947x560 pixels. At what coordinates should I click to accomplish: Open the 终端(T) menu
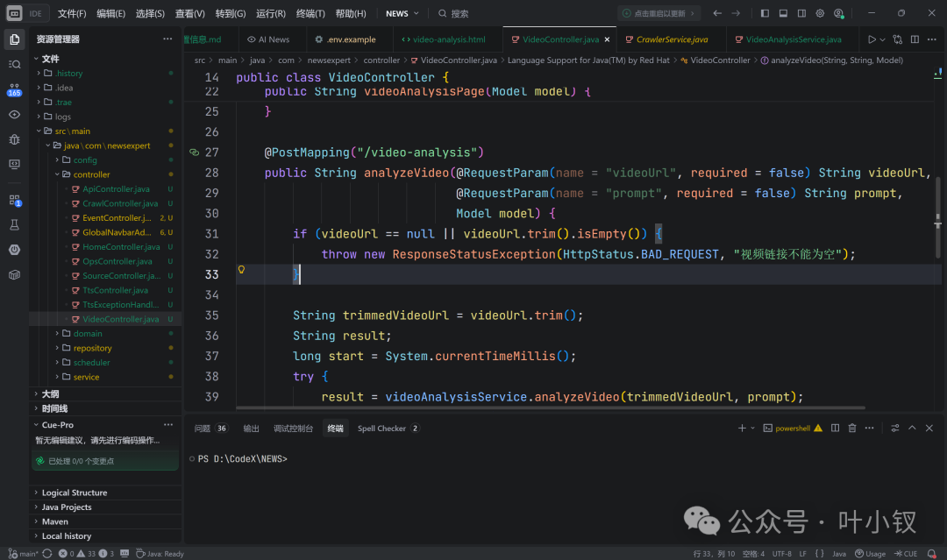(310, 13)
